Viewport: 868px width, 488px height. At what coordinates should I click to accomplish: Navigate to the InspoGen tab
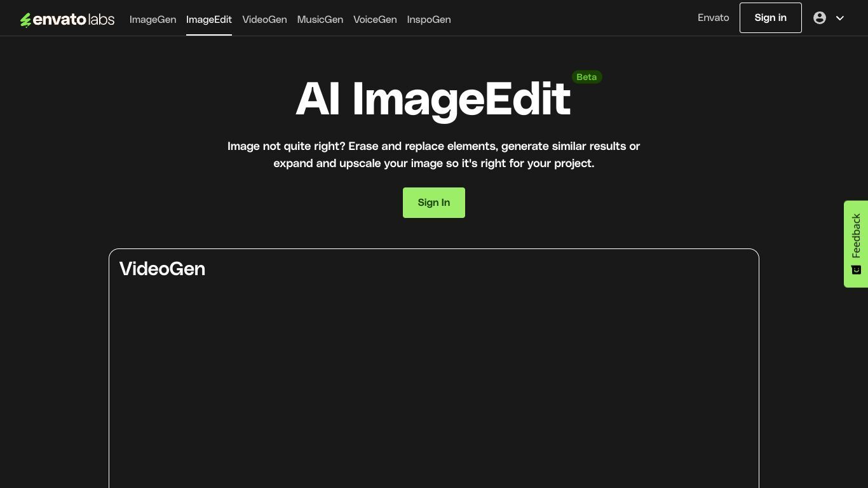pyautogui.click(x=429, y=20)
